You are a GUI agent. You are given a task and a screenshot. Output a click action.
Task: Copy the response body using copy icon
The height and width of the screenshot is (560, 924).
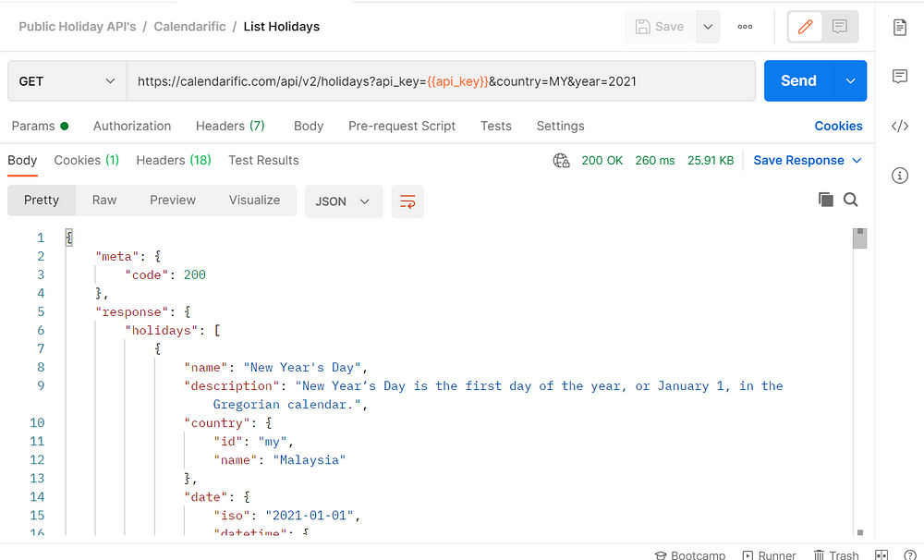825,200
